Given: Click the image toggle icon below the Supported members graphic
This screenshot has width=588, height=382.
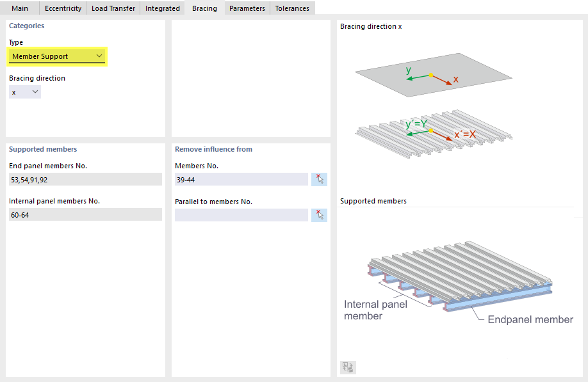Looking at the screenshot, I should [x=348, y=367].
